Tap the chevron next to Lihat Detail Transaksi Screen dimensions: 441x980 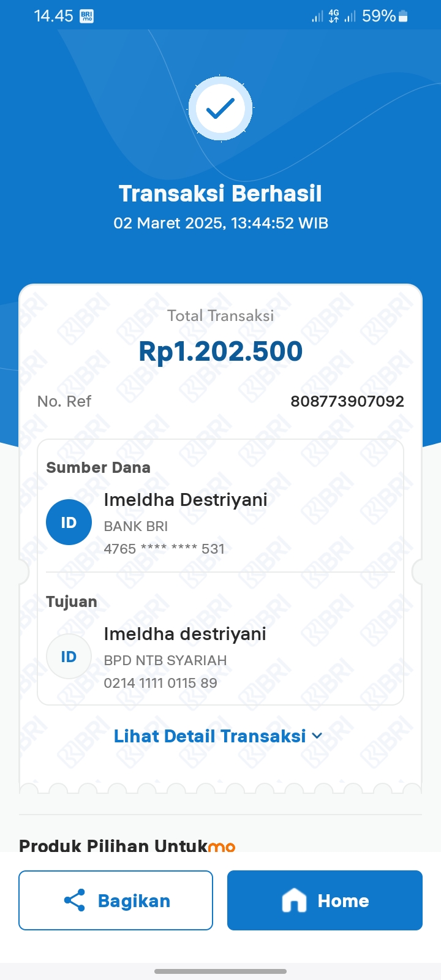tap(317, 736)
